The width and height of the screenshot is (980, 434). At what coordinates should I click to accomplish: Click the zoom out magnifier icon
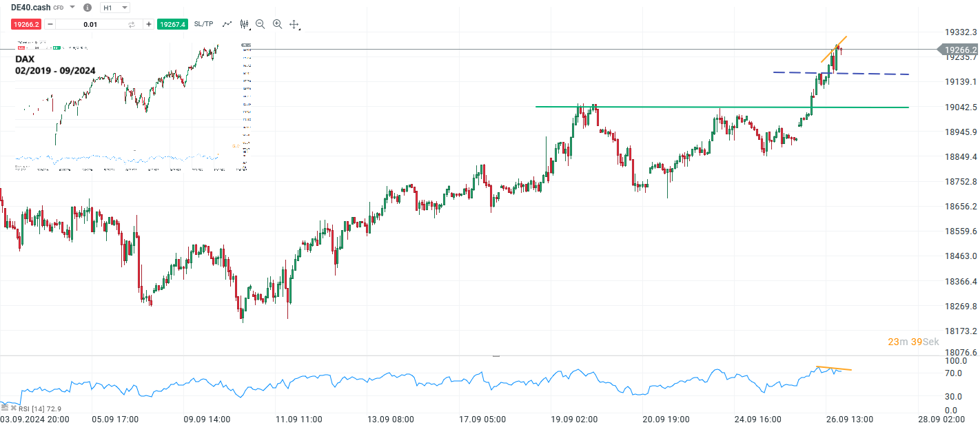pos(260,24)
